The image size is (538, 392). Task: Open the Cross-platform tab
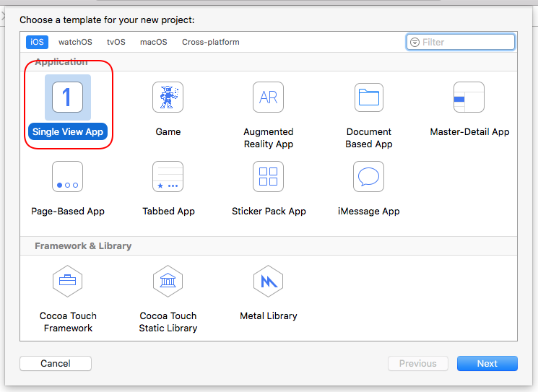pos(210,42)
